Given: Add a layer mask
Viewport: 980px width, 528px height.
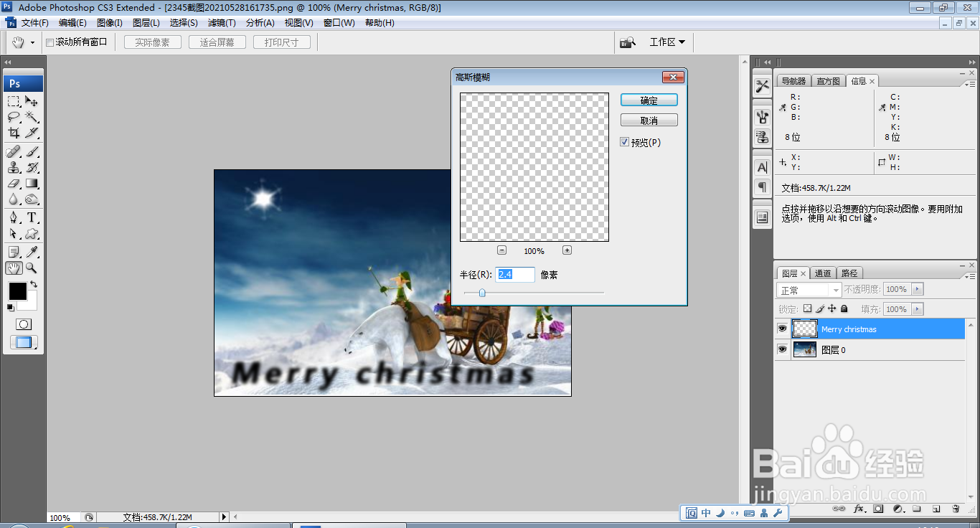Looking at the screenshot, I should [878, 509].
